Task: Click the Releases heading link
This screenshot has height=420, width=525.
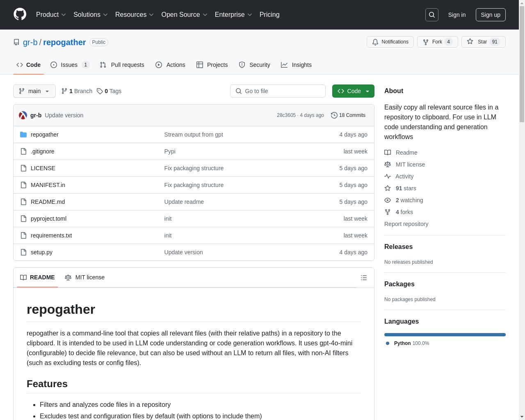Action: (x=398, y=247)
